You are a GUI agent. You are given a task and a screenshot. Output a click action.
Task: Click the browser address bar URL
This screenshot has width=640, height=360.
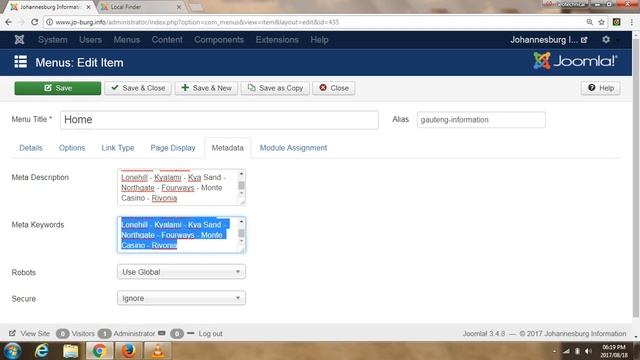point(197,22)
